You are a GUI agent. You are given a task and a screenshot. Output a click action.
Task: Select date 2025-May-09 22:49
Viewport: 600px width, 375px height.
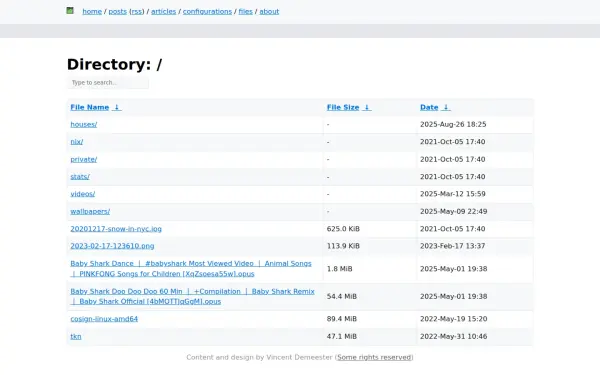[x=453, y=211]
